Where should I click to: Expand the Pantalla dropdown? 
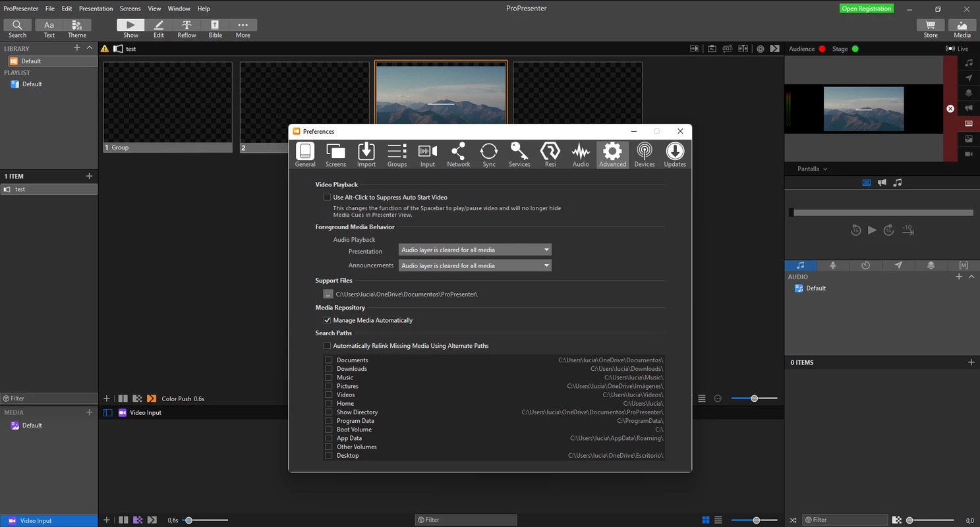click(813, 169)
